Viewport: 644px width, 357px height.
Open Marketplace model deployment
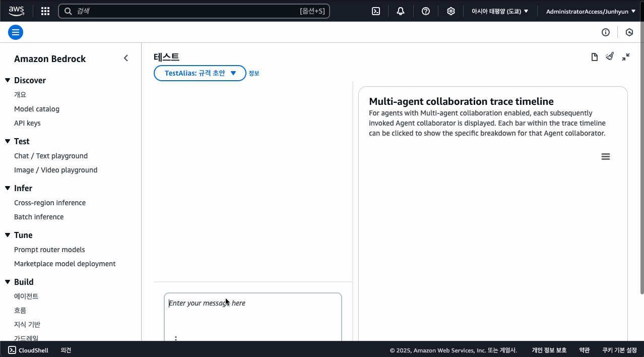65,264
